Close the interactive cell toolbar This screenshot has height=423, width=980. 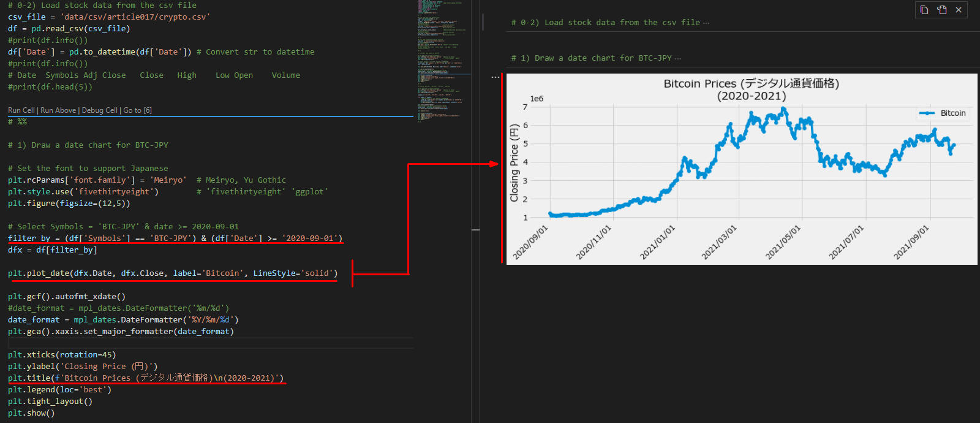pyautogui.click(x=959, y=10)
